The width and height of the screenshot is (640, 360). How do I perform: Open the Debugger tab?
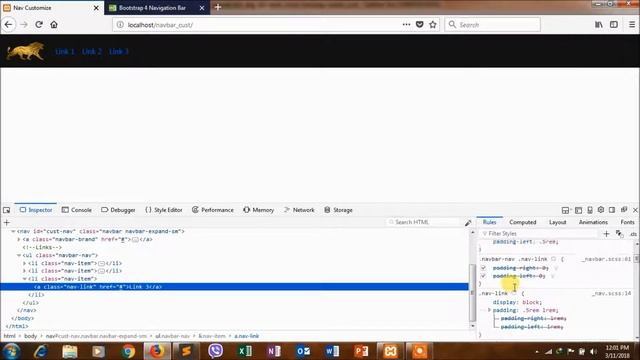click(118, 210)
